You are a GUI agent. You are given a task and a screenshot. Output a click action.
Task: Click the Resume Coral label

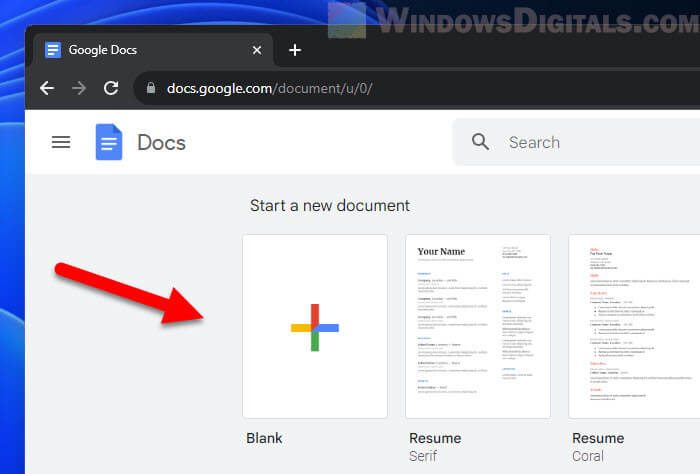click(x=598, y=447)
